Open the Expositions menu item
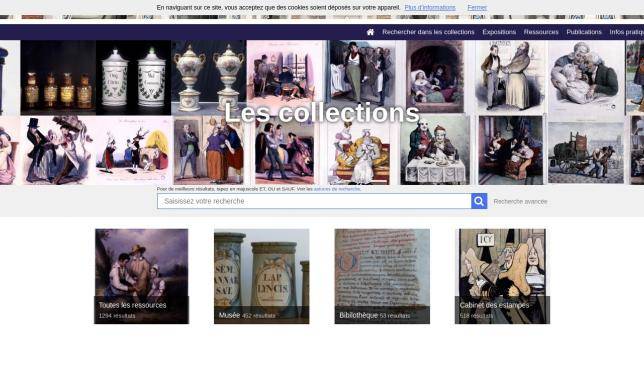This screenshot has height=386, width=644. 499,32
